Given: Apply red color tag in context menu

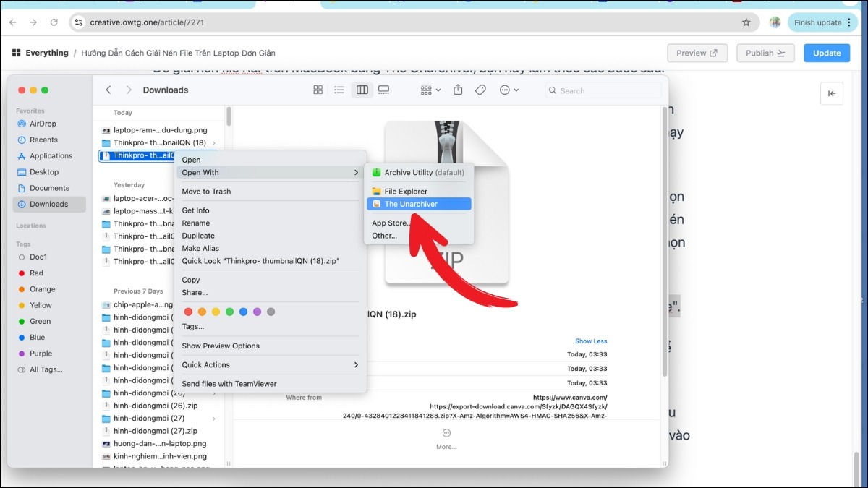Looking at the screenshot, I should pos(189,312).
